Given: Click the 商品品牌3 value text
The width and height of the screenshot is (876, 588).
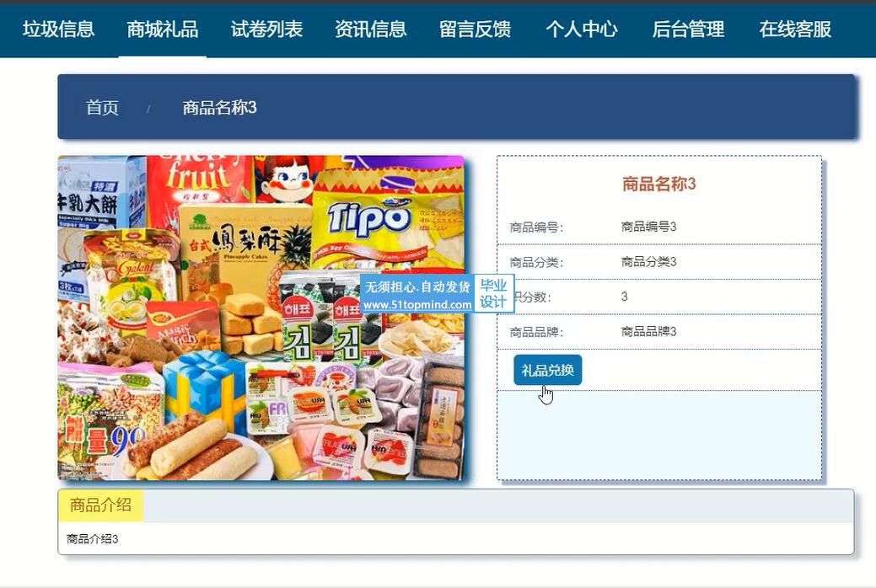Looking at the screenshot, I should coord(648,332).
